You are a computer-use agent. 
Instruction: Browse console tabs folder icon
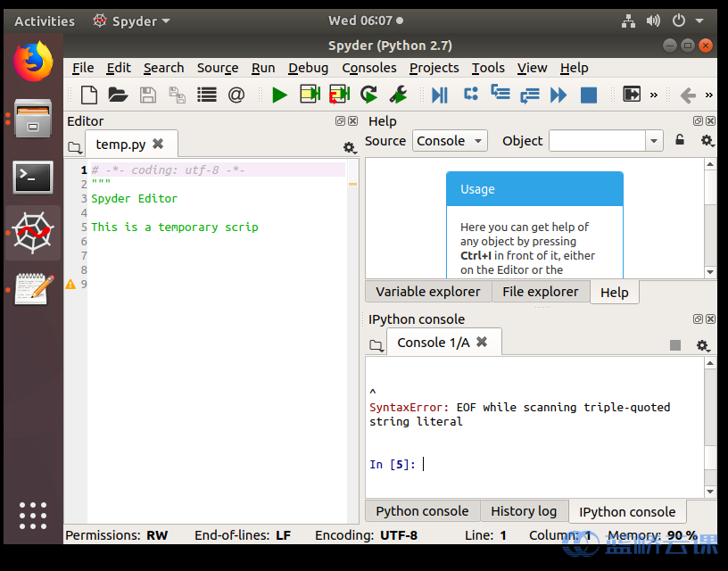376,346
